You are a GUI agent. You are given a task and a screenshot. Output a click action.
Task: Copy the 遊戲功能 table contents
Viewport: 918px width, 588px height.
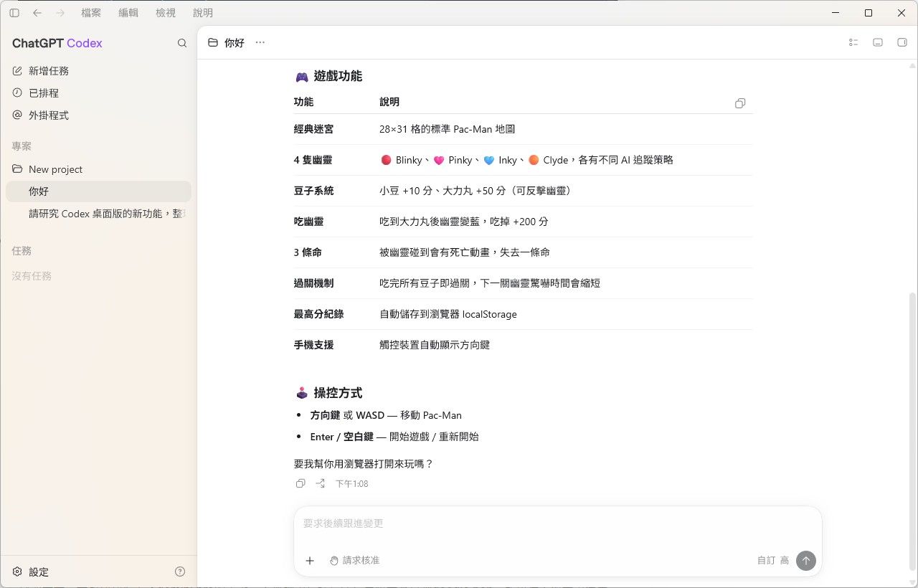click(x=740, y=103)
